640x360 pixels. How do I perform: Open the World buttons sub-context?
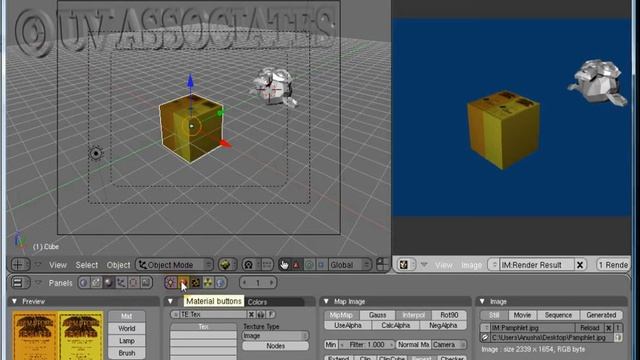(220, 282)
